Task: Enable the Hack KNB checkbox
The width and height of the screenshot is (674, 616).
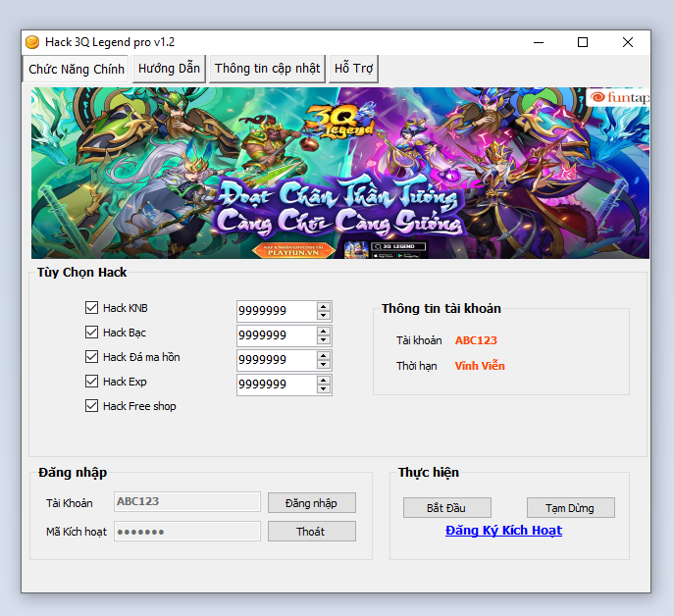Action: [92, 308]
